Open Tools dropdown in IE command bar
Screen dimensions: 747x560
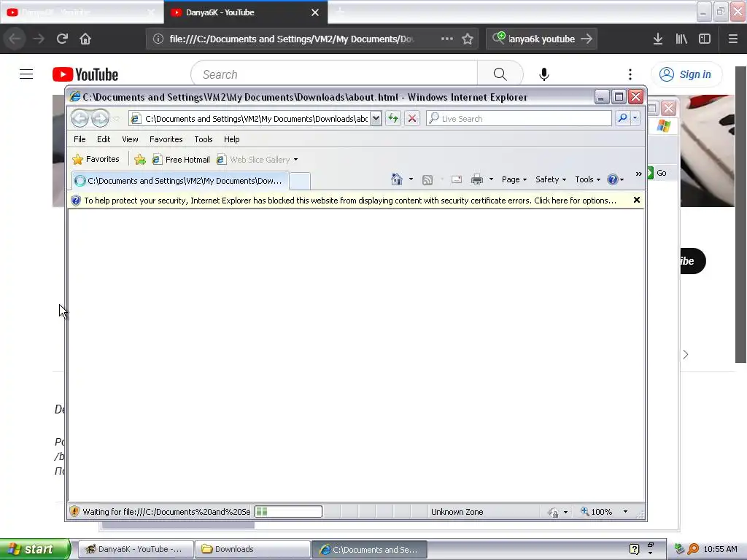[587, 179]
